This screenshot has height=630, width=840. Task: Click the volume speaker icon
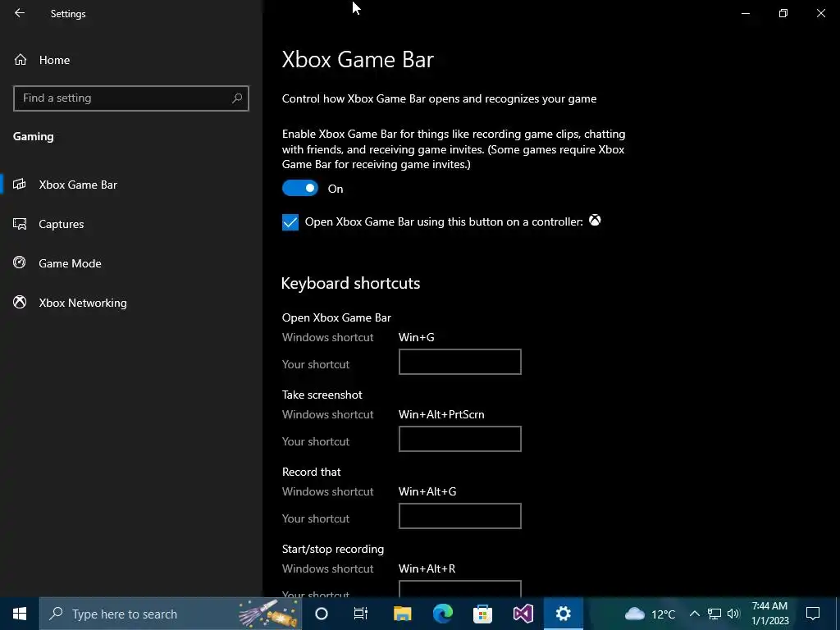pos(733,614)
